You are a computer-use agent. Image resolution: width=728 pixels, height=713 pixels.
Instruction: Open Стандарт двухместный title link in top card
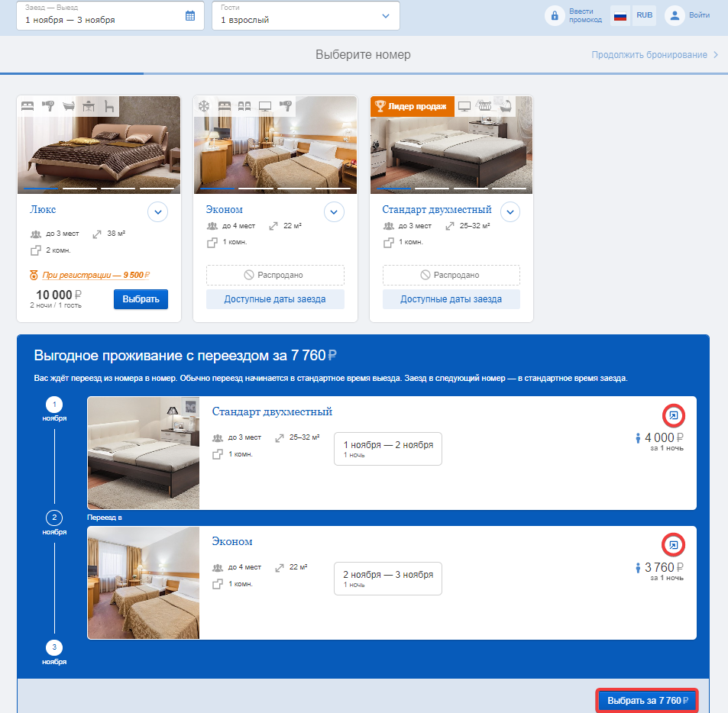(436, 210)
